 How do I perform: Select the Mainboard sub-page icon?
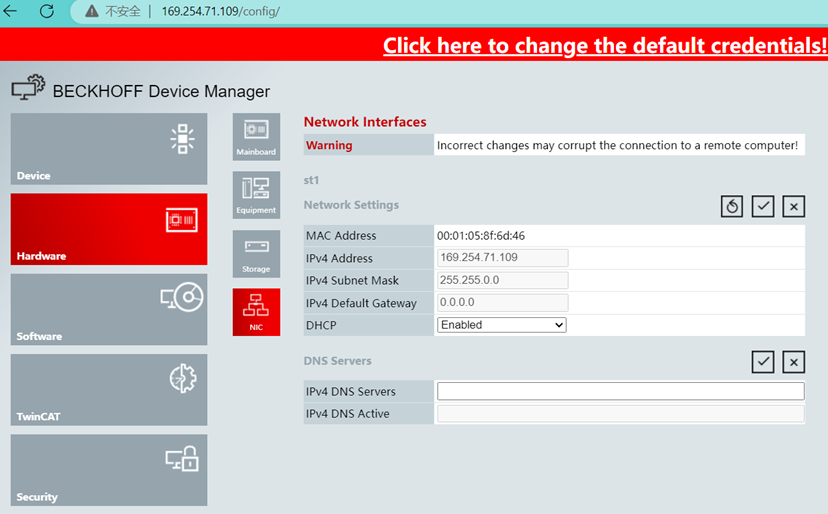[x=256, y=137]
